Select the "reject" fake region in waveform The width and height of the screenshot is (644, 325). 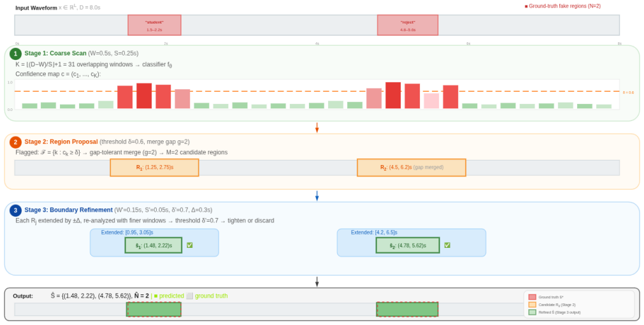(408, 25)
